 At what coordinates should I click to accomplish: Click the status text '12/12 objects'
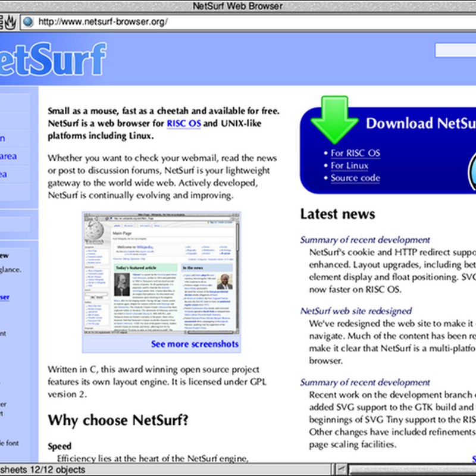point(57,469)
